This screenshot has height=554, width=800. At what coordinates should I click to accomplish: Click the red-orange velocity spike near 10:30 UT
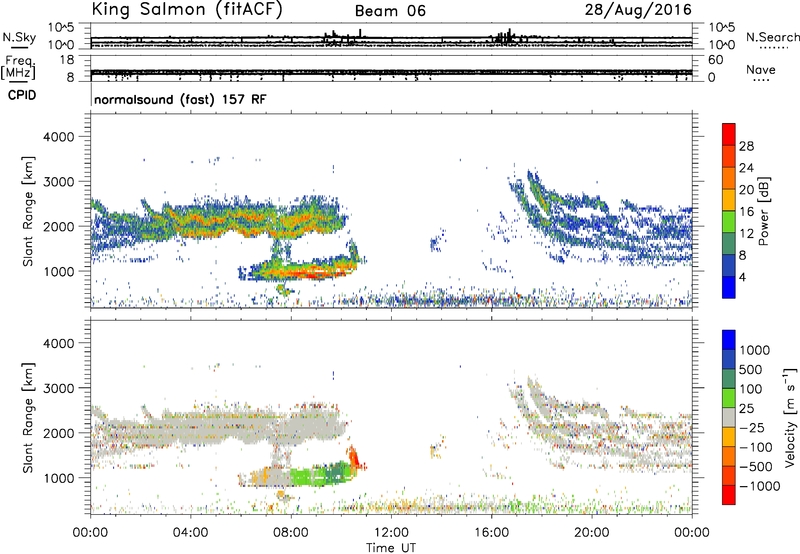point(353,458)
